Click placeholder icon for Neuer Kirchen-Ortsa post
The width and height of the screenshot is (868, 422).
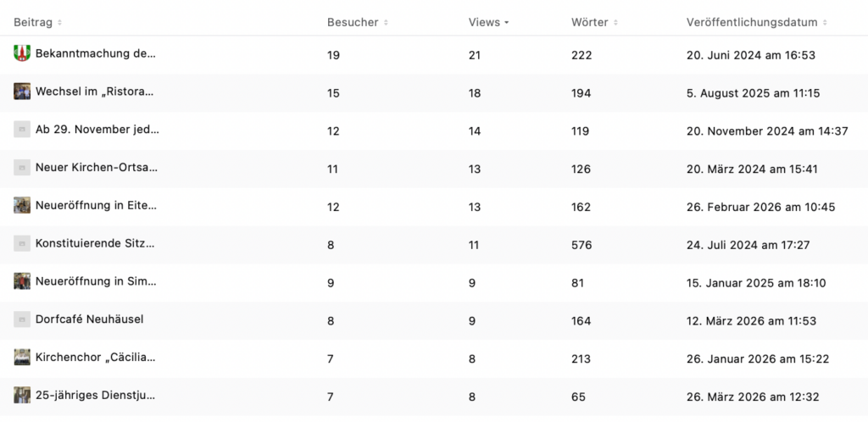click(x=22, y=168)
